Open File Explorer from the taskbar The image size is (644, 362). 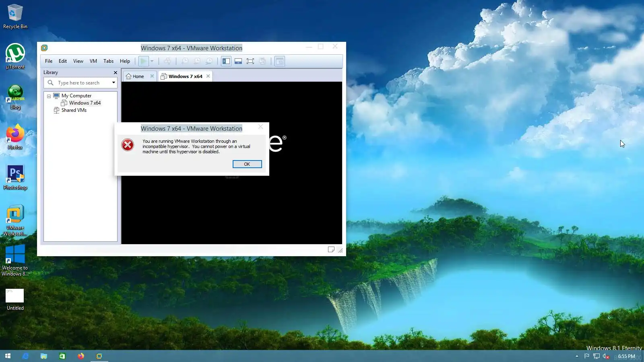44,356
